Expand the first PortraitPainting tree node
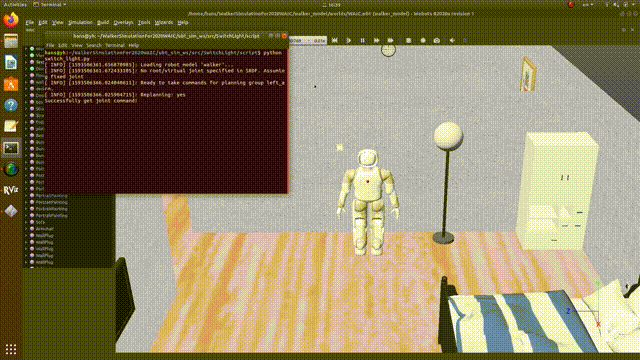The image size is (640, 360). [x=27, y=196]
